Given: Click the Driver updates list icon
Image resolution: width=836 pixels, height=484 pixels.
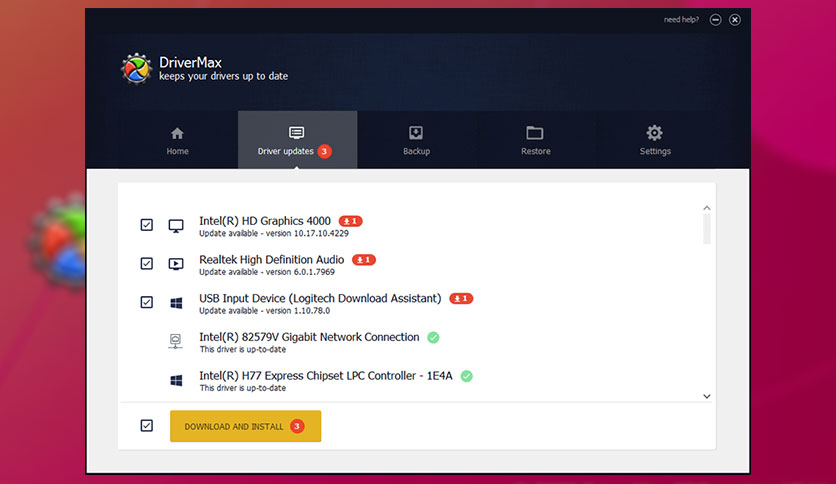Looking at the screenshot, I should (296, 132).
